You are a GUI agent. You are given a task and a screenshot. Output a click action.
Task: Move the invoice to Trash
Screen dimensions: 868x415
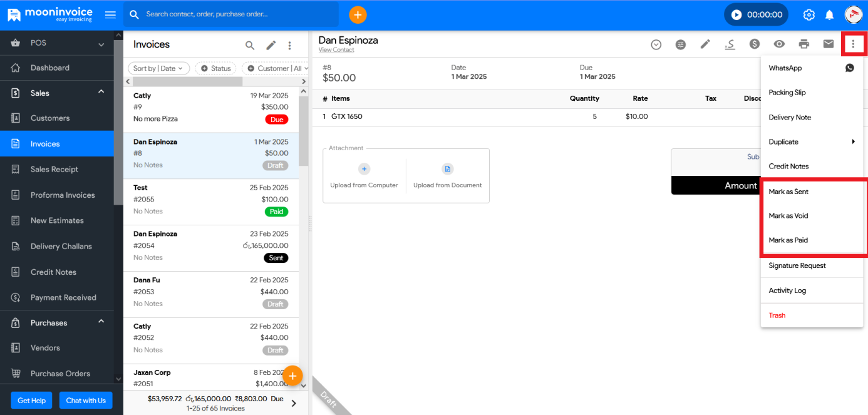pos(812,315)
